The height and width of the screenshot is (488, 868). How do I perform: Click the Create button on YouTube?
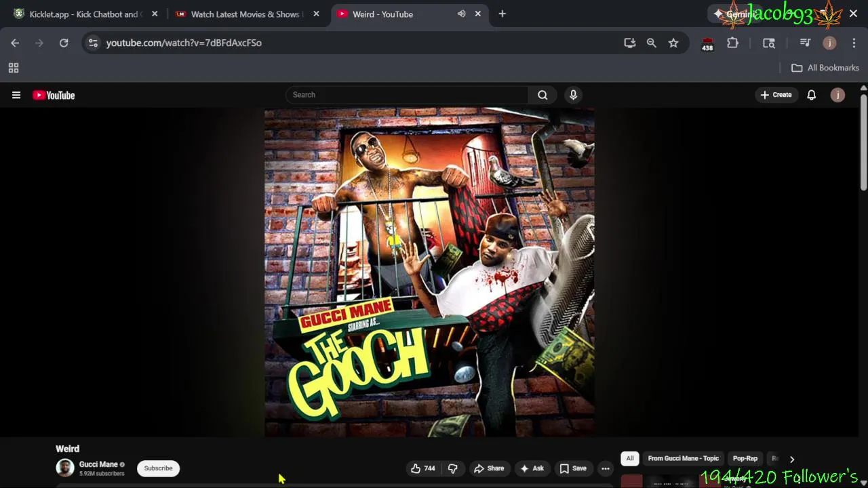point(776,95)
